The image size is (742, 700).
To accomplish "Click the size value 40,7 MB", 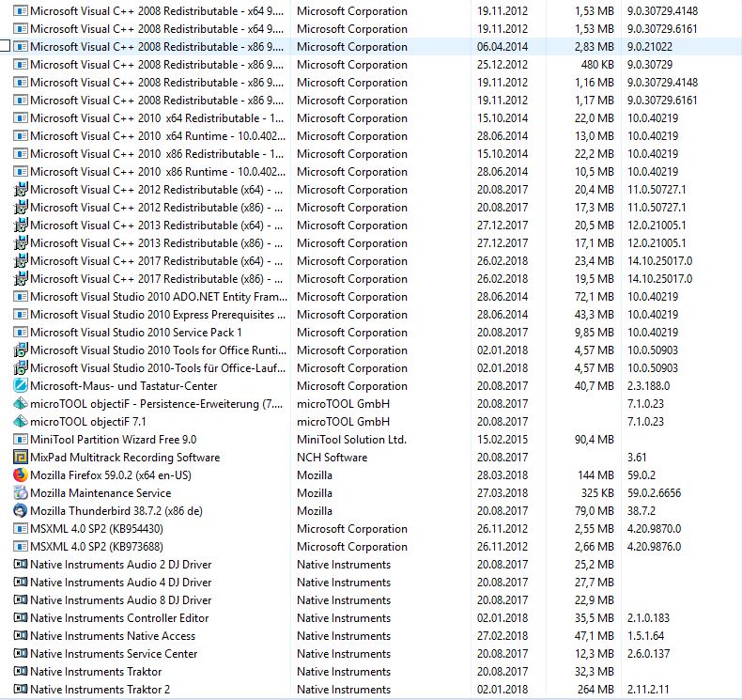I will [x=595, y=386].
